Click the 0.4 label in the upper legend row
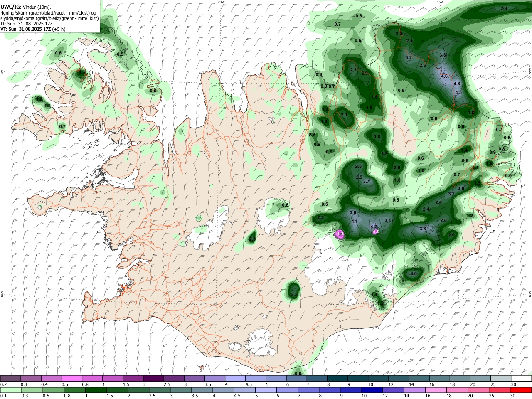532x399 pixels. pyautogui.click(x=45, y=384)
